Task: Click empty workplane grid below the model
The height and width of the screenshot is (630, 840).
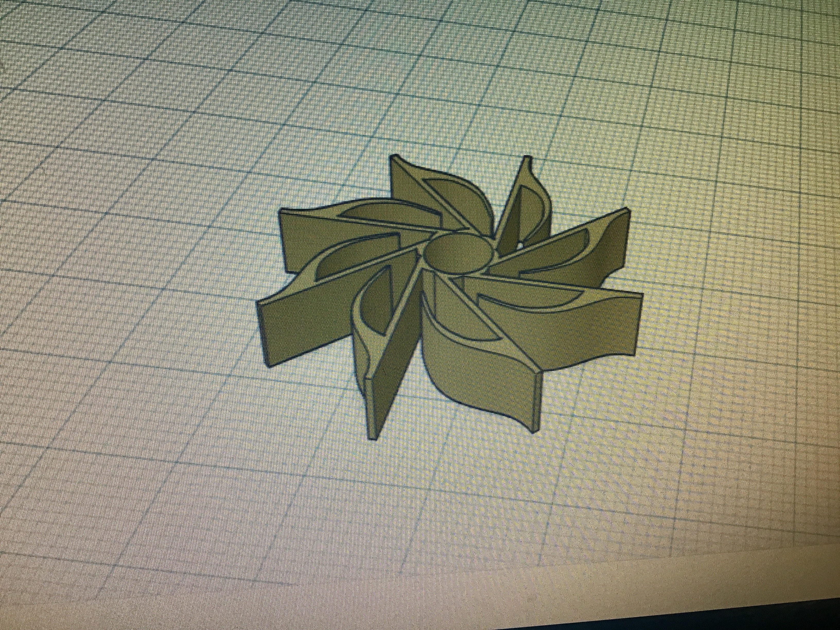Action: click(418, 532)
